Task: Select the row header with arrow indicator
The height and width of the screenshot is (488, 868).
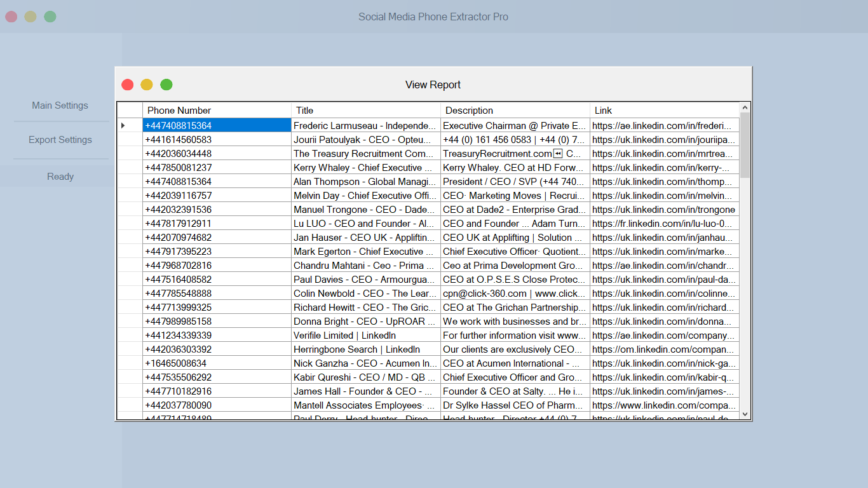Action: (x=130, y=126)
